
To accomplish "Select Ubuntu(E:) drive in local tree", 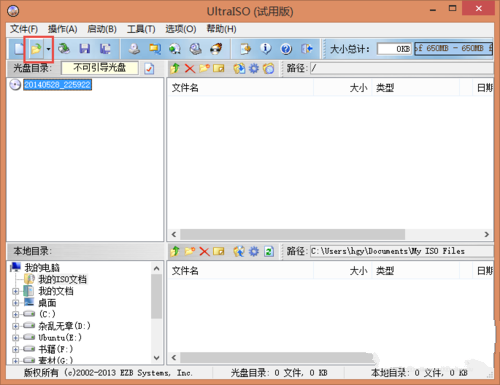I will [x=60, y=337].
